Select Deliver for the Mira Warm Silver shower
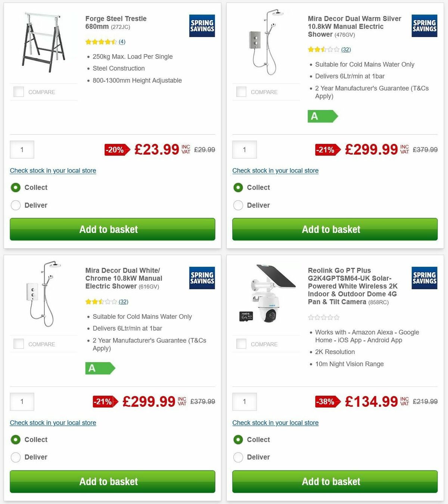The height and width of the screenshot is (504, 448). pos(238,205)
